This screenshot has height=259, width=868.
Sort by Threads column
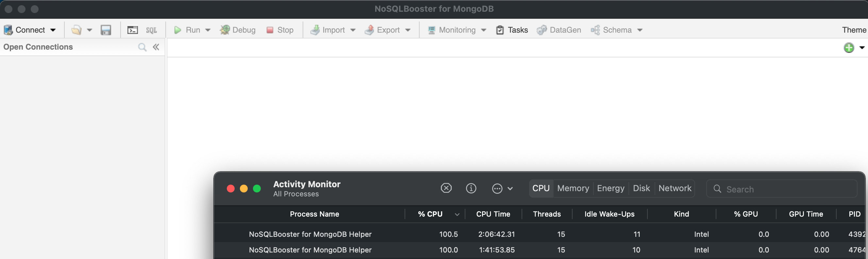[x=546, y=214]
